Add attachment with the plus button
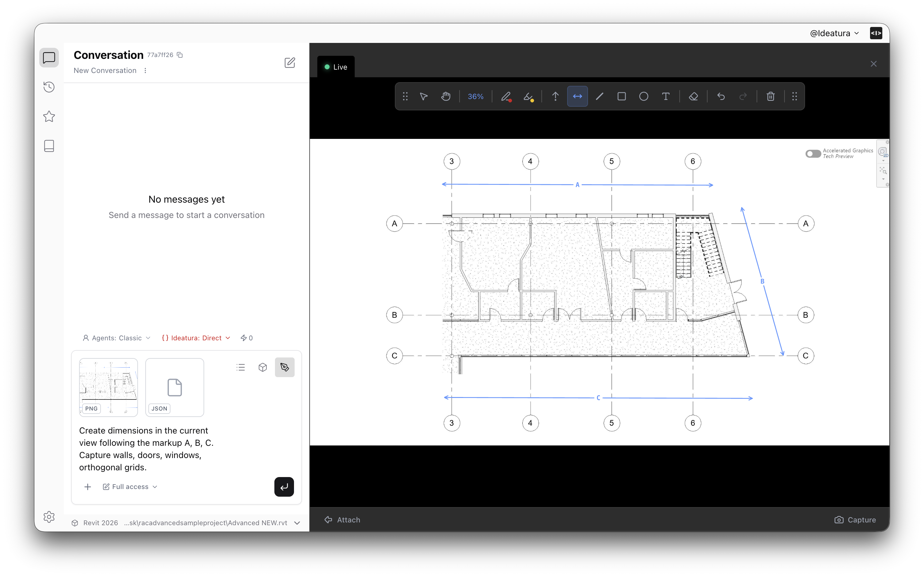 point(87,487)
